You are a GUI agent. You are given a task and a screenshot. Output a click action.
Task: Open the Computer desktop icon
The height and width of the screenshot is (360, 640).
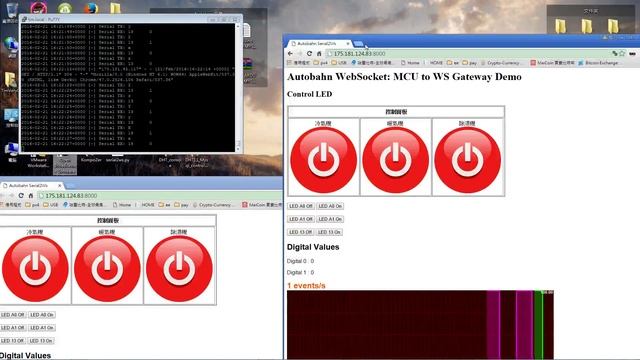click(x=12, y=152)
